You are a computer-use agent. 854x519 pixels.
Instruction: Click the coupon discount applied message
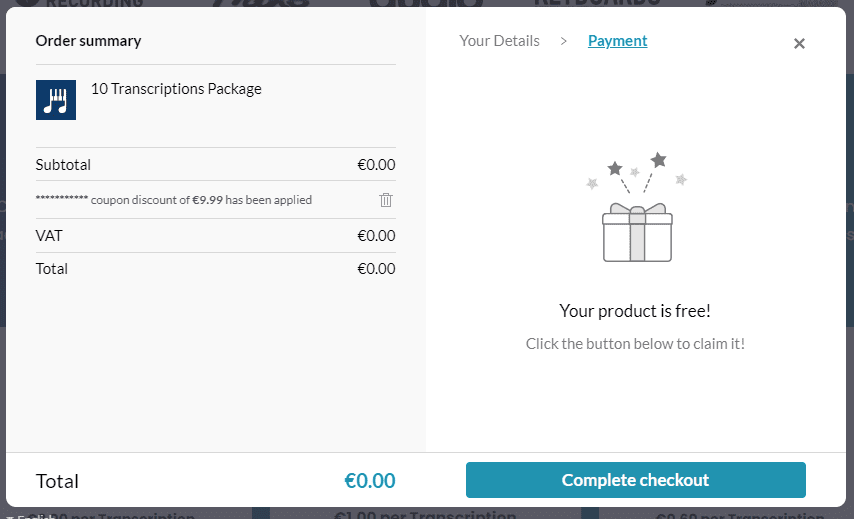[174, 200]
